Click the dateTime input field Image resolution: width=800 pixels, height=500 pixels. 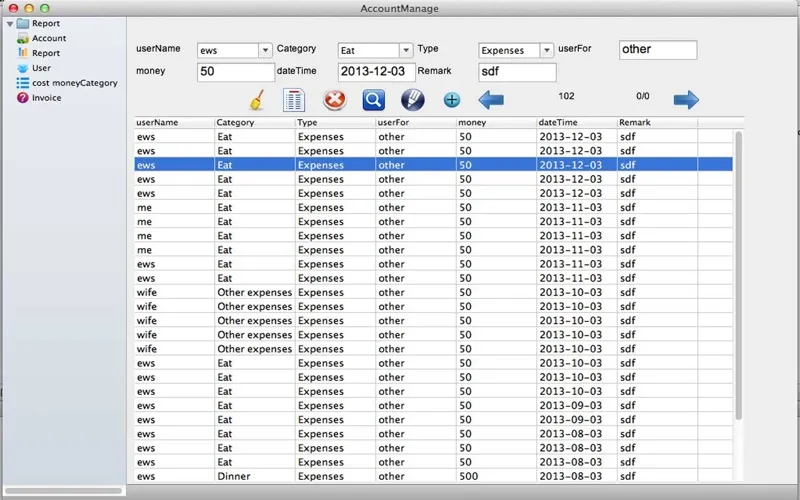coord(377,72)
